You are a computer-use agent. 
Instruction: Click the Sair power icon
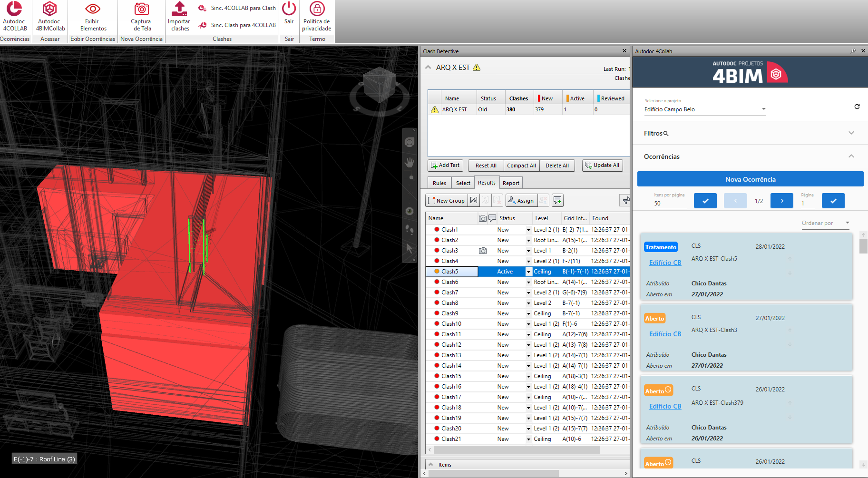(x=289, y=9)
